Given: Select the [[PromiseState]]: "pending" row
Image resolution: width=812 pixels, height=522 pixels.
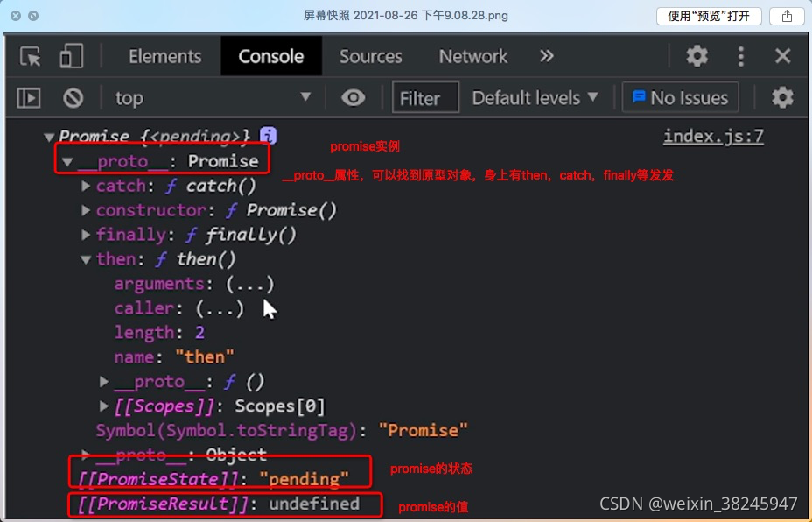Looking at the screenshot, I should [x=213, y=479].
